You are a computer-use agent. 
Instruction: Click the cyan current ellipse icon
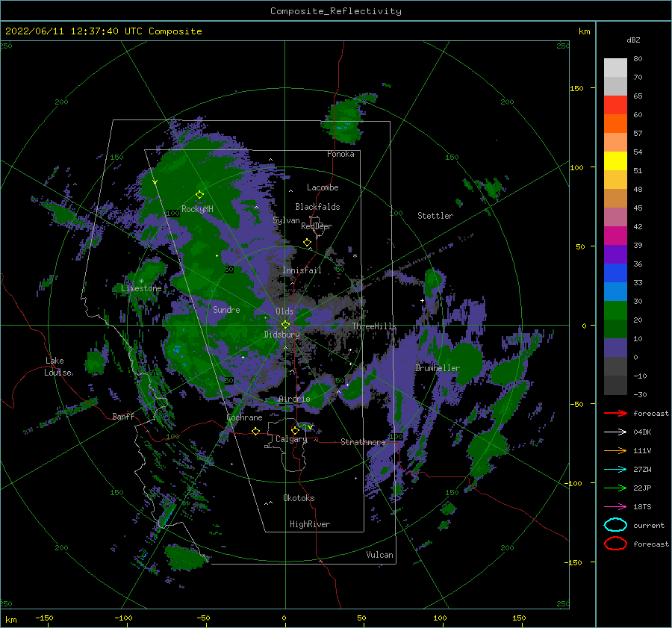point(615,525)
